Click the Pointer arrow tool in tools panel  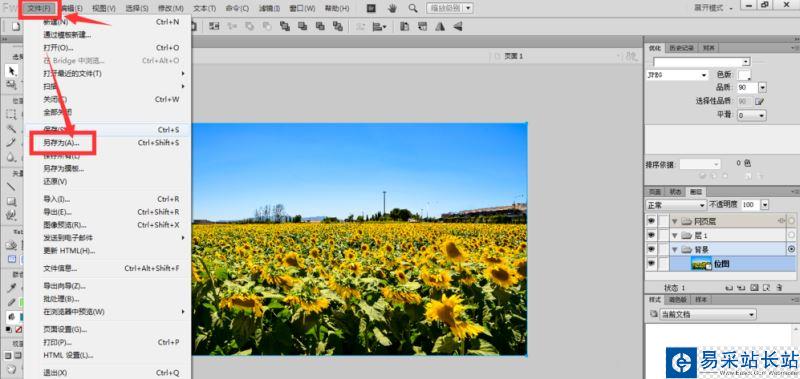pyautogui.click(x=12, y=70)
